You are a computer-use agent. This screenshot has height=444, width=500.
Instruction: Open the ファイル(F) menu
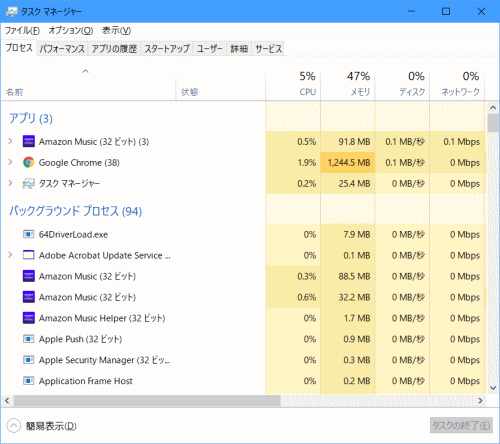22,31
